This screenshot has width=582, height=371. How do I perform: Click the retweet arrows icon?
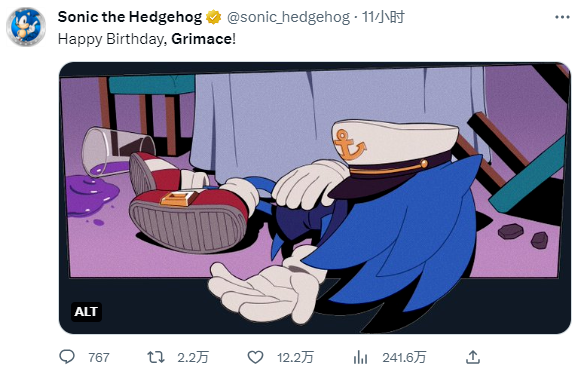[156, 357]
